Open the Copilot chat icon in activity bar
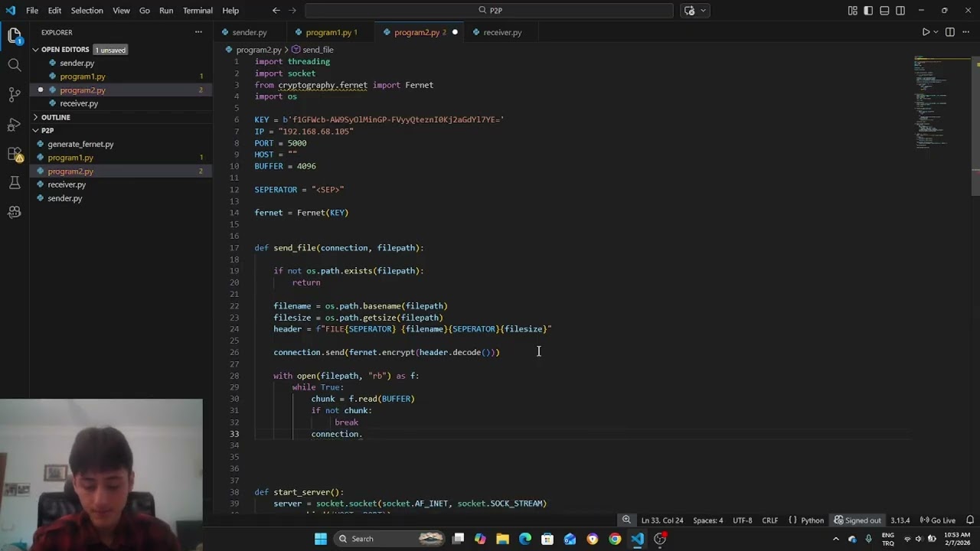The height and width of the screenshot is (551, 980). pos(15,213)
